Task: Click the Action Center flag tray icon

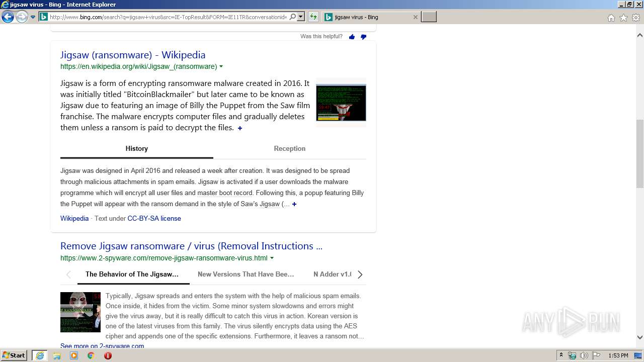Action: (596, 355)
